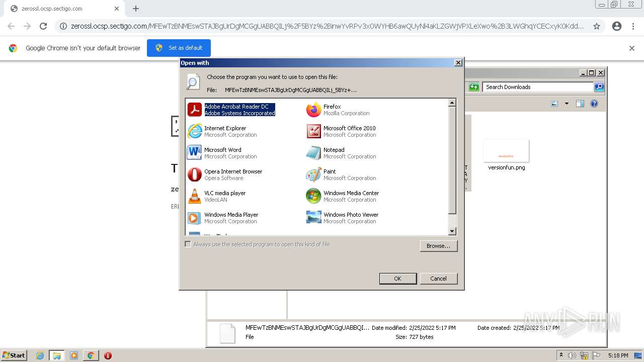Click program list scroll up arrow
The image size is (644, 362).
pos(452,103)
